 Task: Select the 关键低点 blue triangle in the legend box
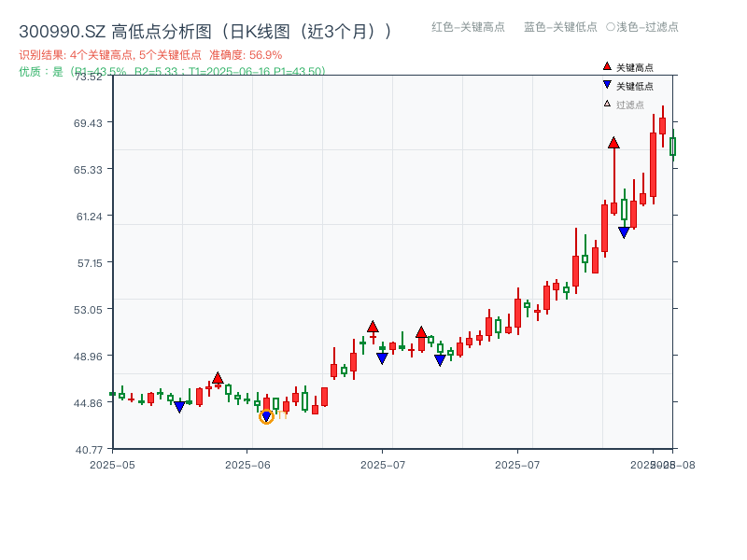(605, 86)
